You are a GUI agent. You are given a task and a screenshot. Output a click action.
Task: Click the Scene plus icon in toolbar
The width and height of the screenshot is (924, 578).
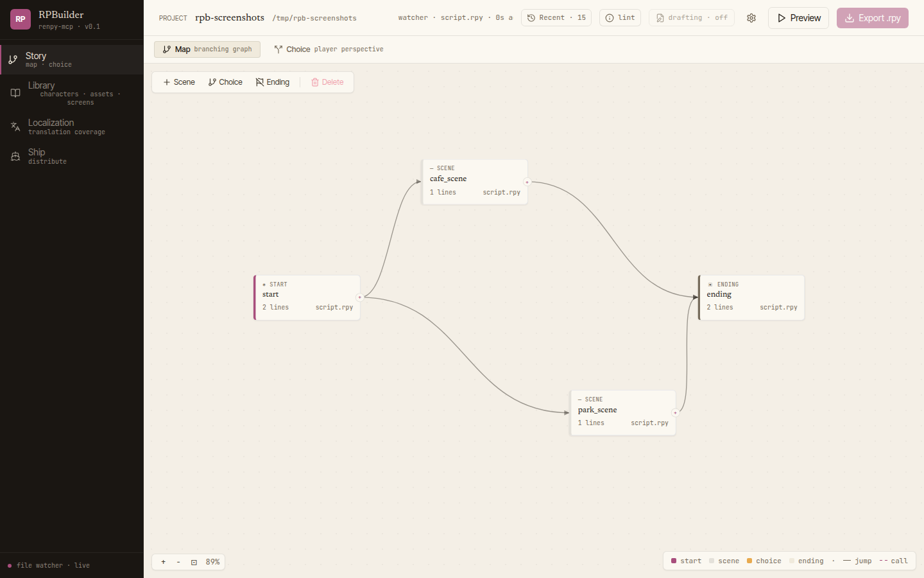167,82
